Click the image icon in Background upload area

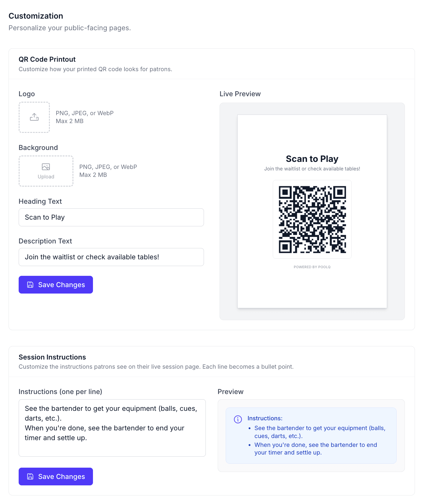(x=46, y=167)
